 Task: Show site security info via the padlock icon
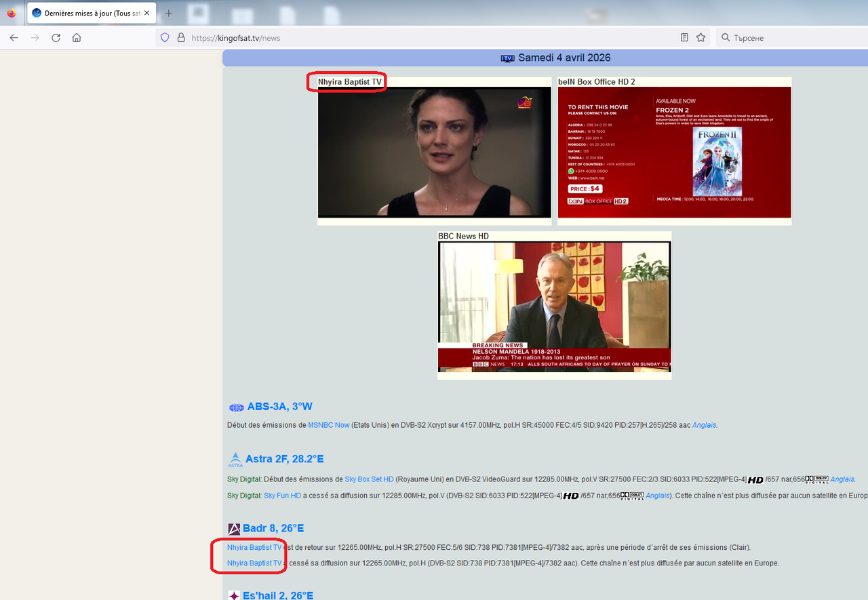pos(181,38)
